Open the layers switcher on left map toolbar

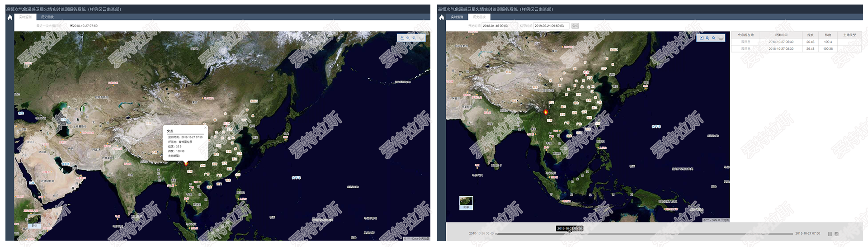(x=421, y=38)
